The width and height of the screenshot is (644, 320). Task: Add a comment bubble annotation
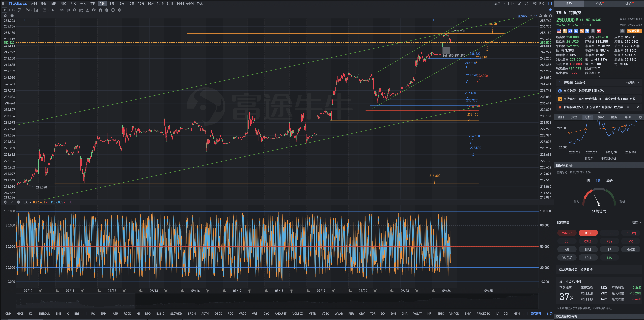click(x=68, y=10)
